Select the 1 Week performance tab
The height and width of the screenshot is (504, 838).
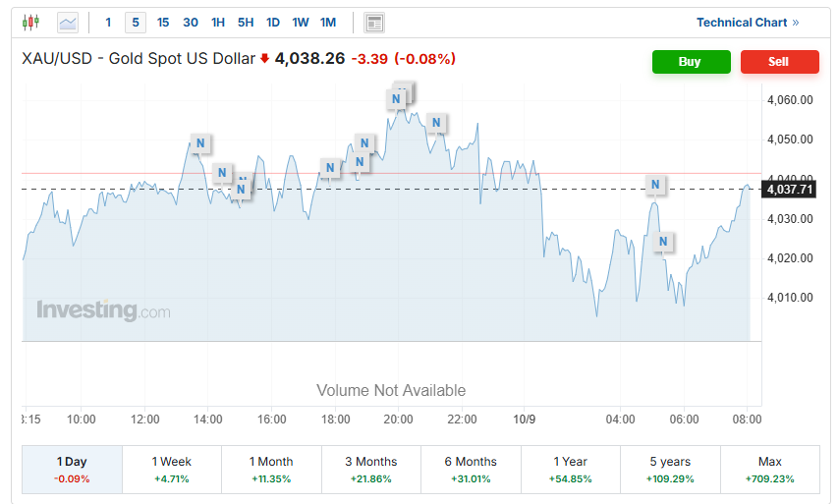(172, 470)
